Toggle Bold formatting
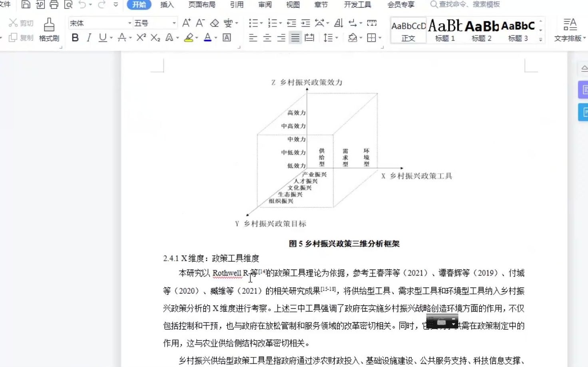 [75, 38]
